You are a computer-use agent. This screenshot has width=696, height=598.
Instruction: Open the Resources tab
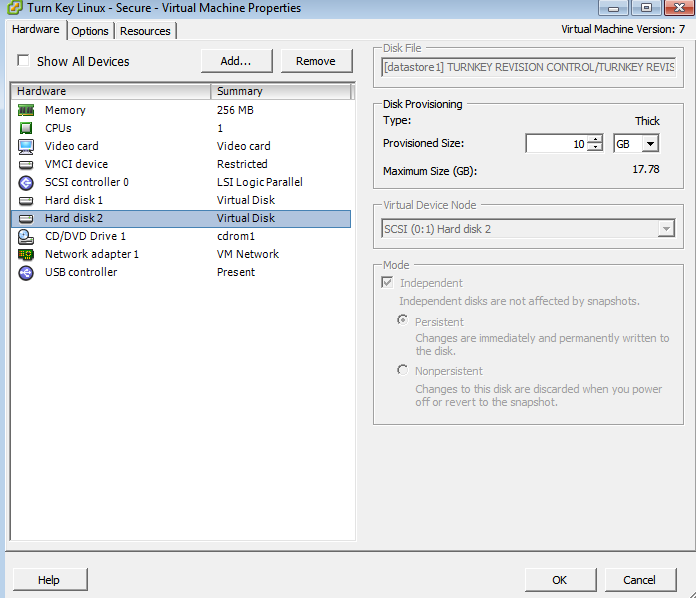click(x=145, y=31)
